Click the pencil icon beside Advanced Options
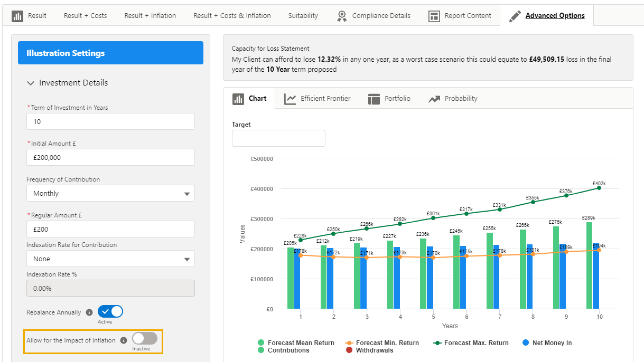The height and width of the screenshot is (362, 644). [x=515, y=16]
